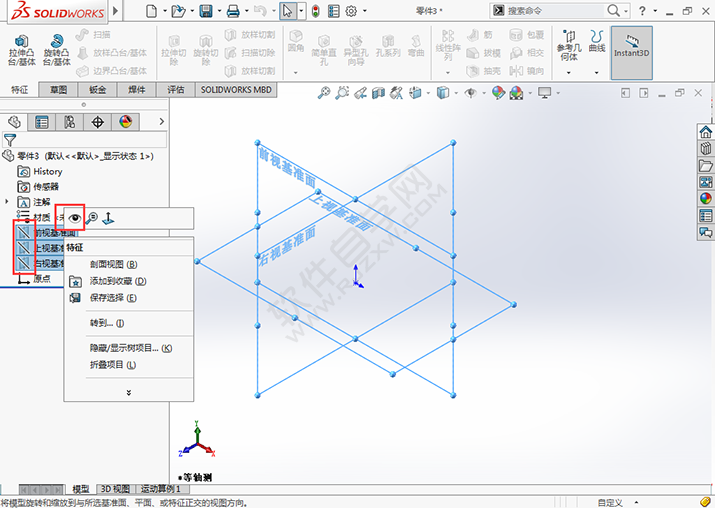Open the Reference Geometry (参考几何体) dropdown
This screenshot has width=715, height=508.
pyautogui.click(x=568, y=72)
